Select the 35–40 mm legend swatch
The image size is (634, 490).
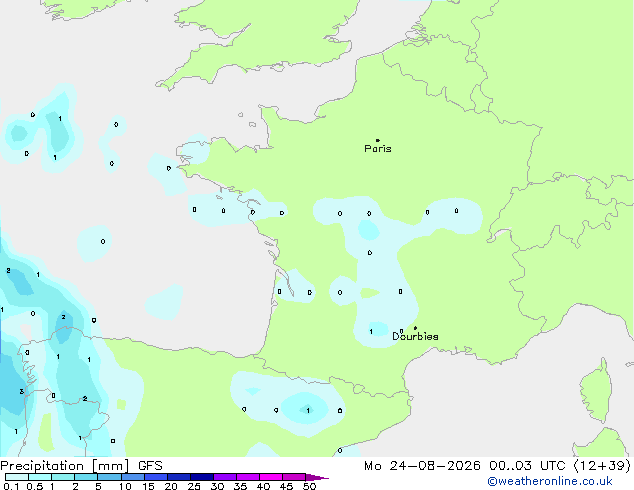(x=248, y=477)
